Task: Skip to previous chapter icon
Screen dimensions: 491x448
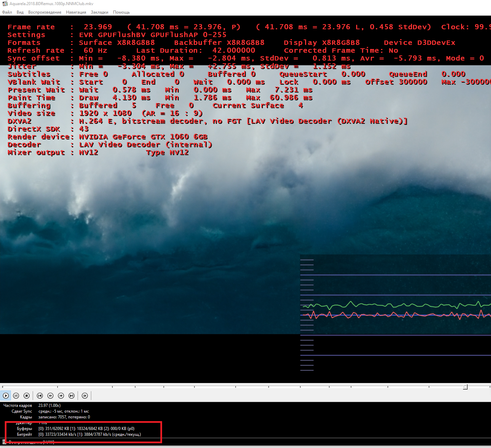Action: 40,396
